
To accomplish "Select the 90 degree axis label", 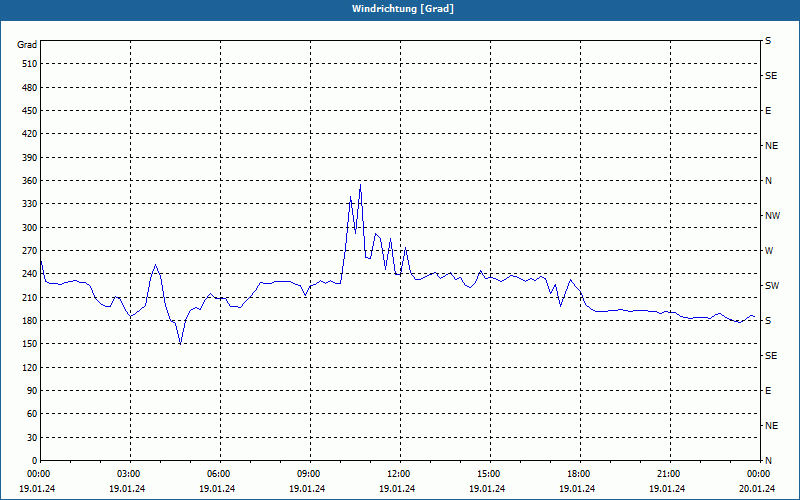I will tap(32, 390).
